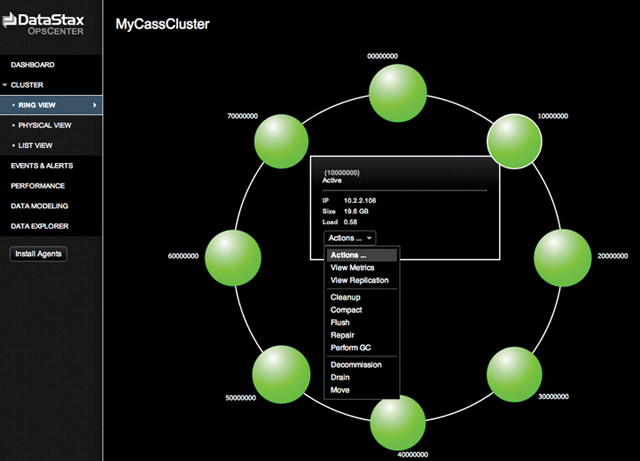Click the 10000000 label beside the ring
This screenshot has height=461, width=640.
pyautogui.click(x=553, y=116)
